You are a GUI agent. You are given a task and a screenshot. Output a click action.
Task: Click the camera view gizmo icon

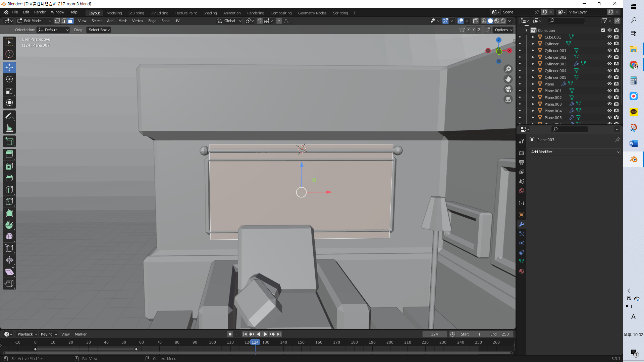(x=508, y=89)
